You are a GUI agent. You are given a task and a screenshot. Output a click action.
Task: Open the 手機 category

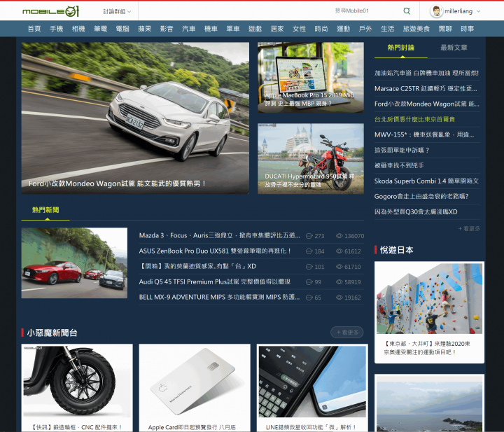tap(56, 29)
